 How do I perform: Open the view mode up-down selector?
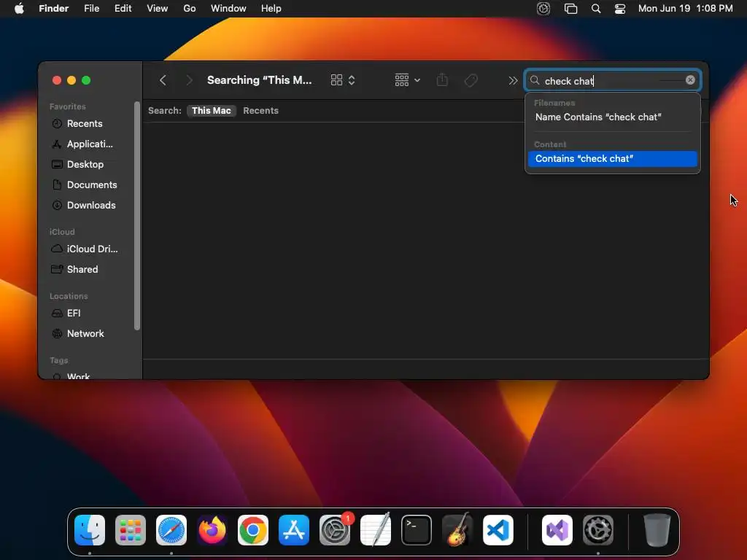352,80
